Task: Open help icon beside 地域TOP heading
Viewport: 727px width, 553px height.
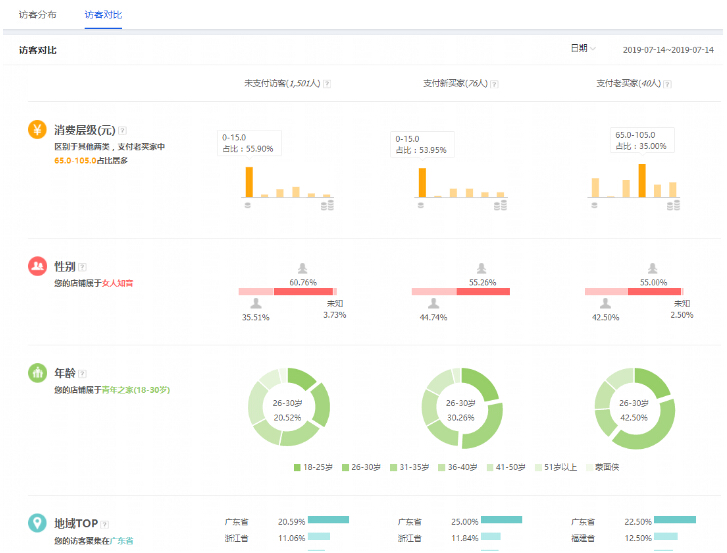Action: 105,524
